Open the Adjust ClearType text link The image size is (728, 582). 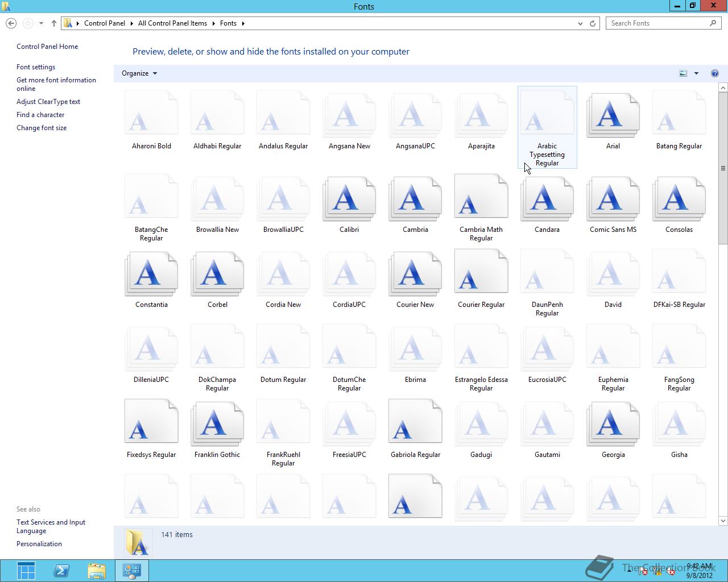point(48,102)
